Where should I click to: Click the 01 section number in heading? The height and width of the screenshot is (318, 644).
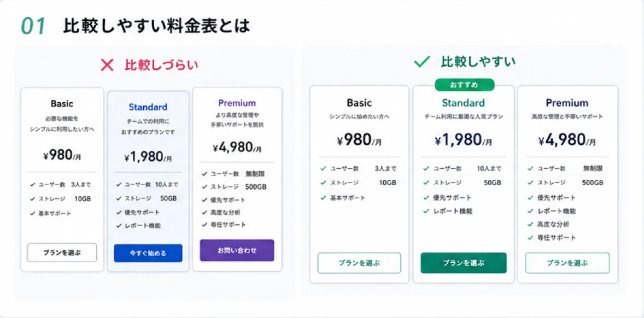point(33,26)
